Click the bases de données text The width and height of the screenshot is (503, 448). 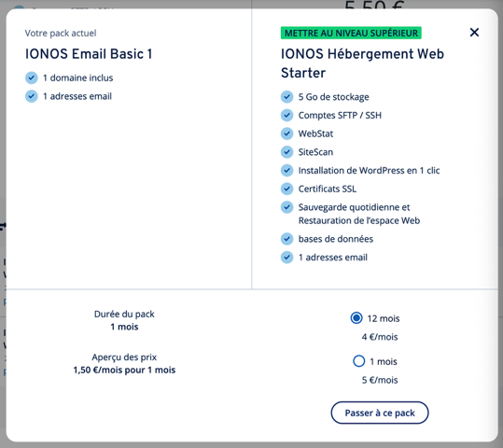coord(336,239)
